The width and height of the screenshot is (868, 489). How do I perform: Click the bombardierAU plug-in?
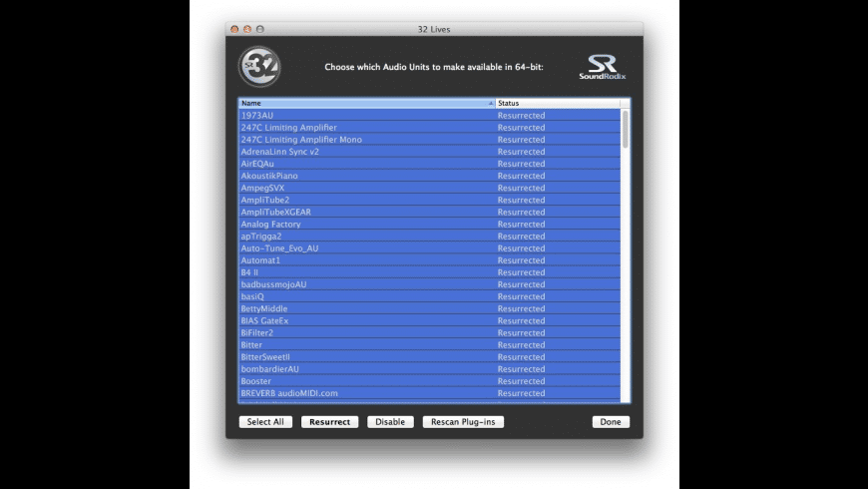click(x=430, y=369)
